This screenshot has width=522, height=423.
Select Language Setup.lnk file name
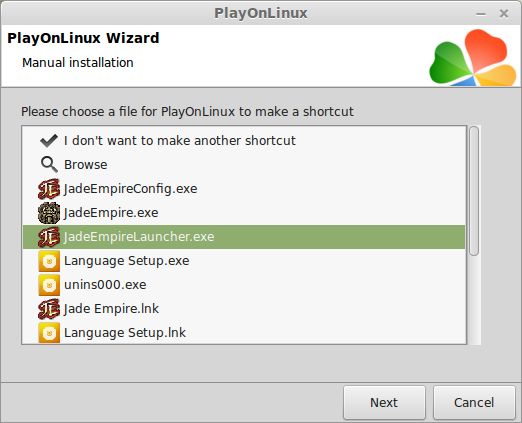point(125,333)
